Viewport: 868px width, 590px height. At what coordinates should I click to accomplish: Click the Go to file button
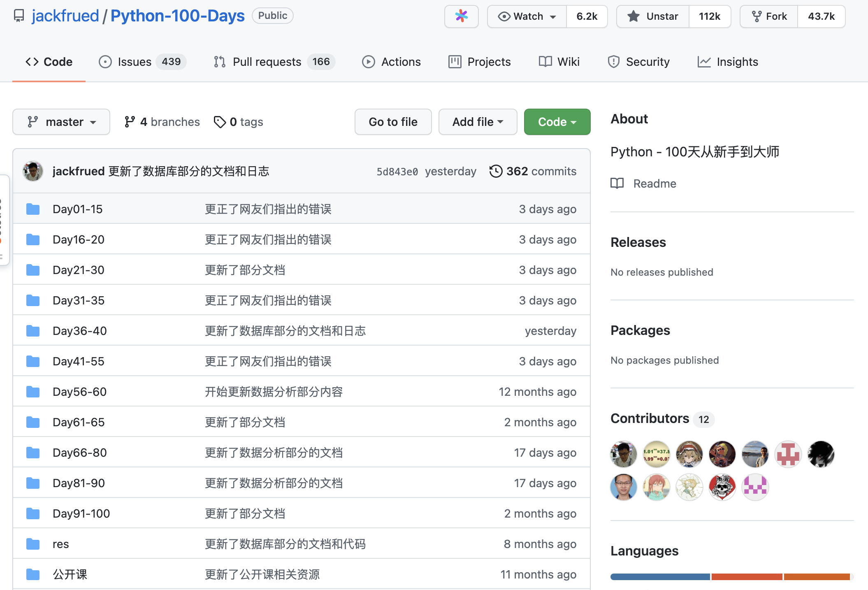[x=393, y=122]
